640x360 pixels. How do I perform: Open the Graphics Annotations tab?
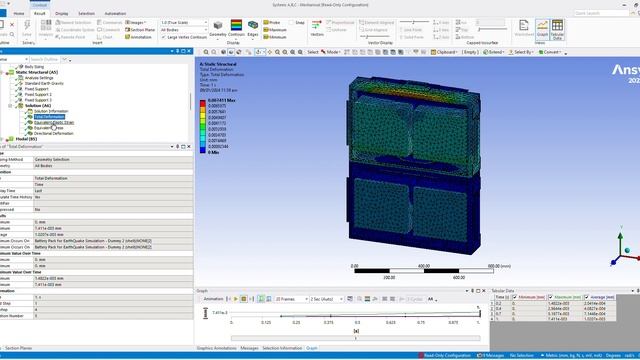click(216, 348)
